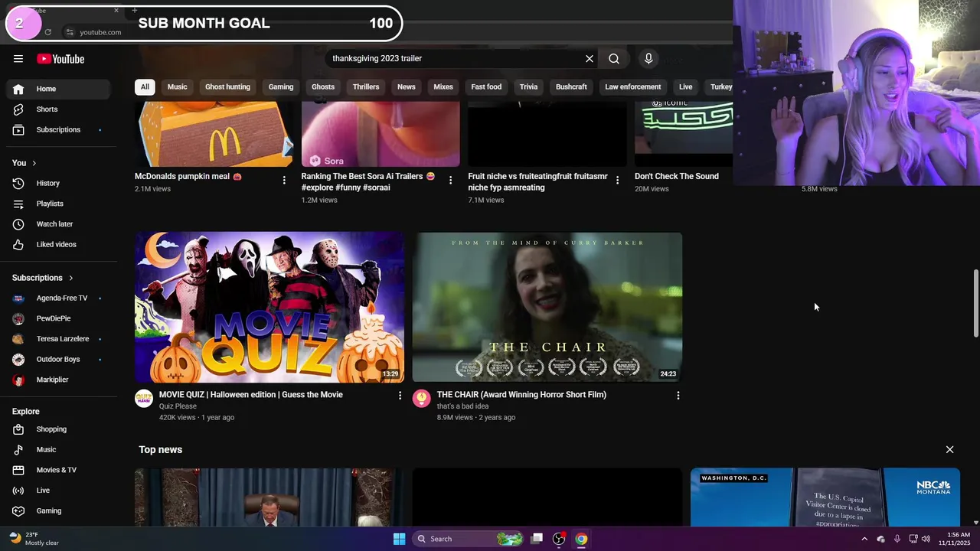Click that's a bad idea channel avatar
This screenshot has width=980, height=551.
point(422,398)
